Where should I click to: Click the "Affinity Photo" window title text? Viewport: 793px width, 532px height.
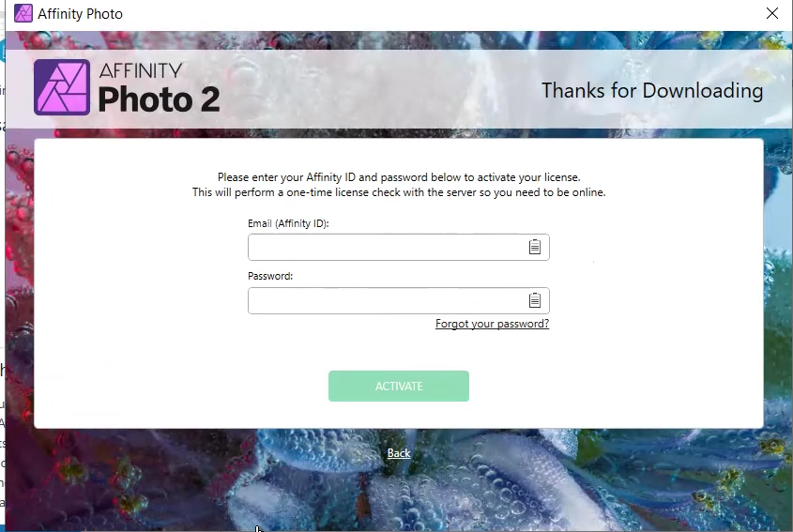[x=80, y=14]
